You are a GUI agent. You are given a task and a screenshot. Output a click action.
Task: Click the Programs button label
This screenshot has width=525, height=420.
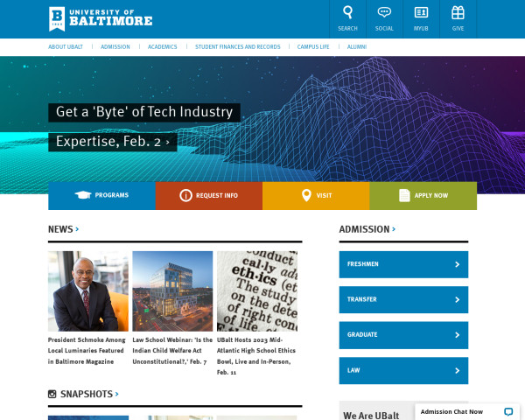coord(111,195)
